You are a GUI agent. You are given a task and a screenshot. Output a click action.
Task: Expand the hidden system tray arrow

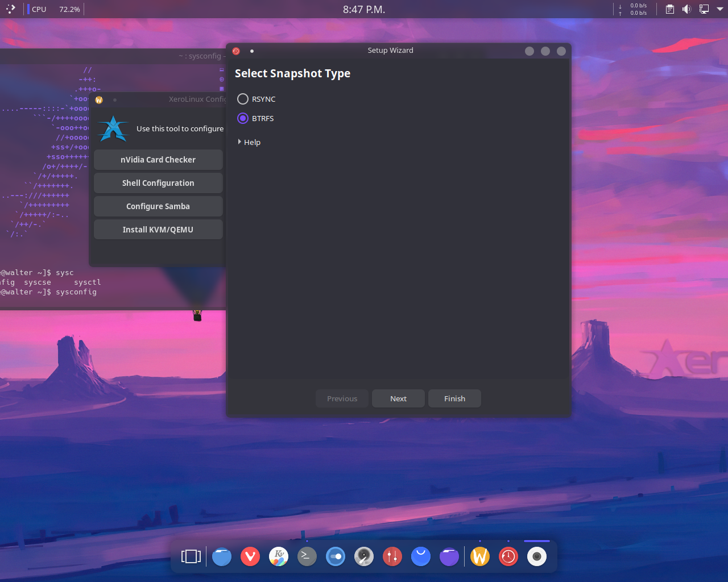[x=719, y=9]
